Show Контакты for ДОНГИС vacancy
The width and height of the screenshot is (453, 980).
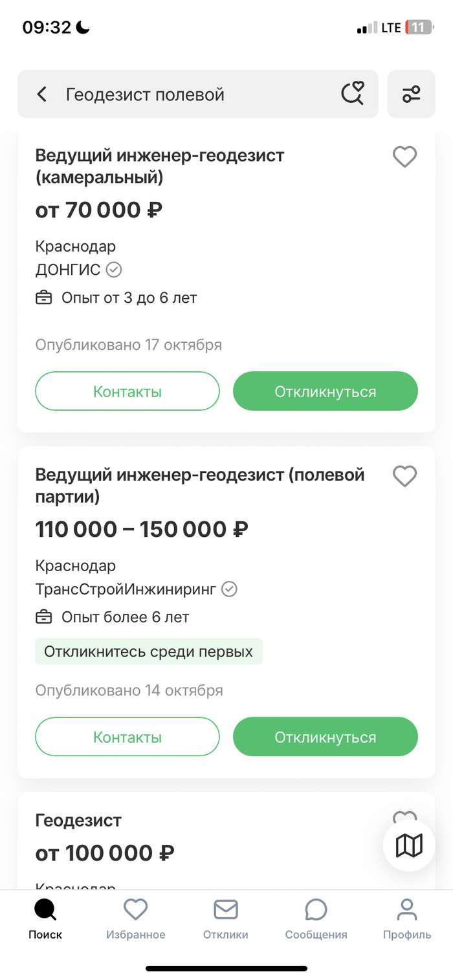[127, 391]
